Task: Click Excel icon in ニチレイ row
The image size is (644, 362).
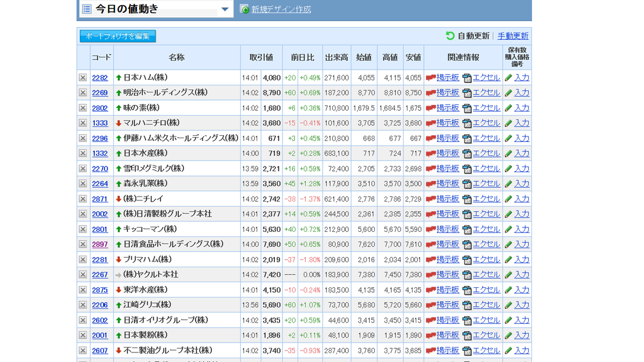Action: click(x=467, y=199)
